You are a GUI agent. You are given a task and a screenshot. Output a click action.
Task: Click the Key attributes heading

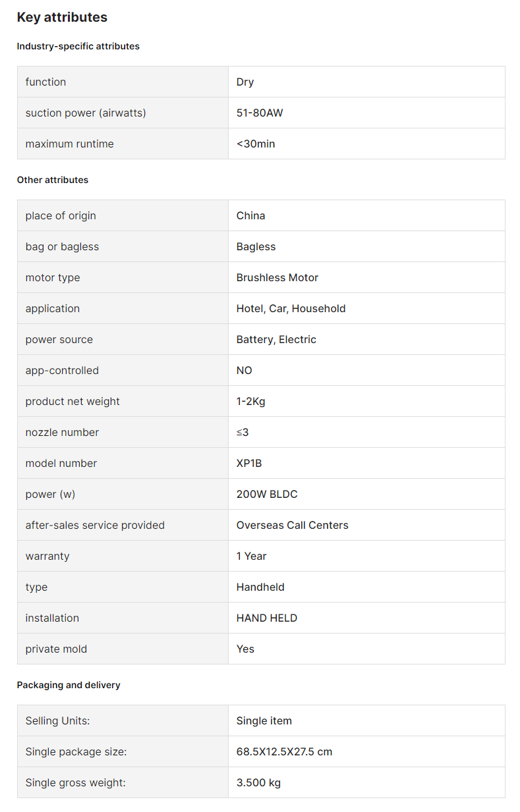coord(62,18)
